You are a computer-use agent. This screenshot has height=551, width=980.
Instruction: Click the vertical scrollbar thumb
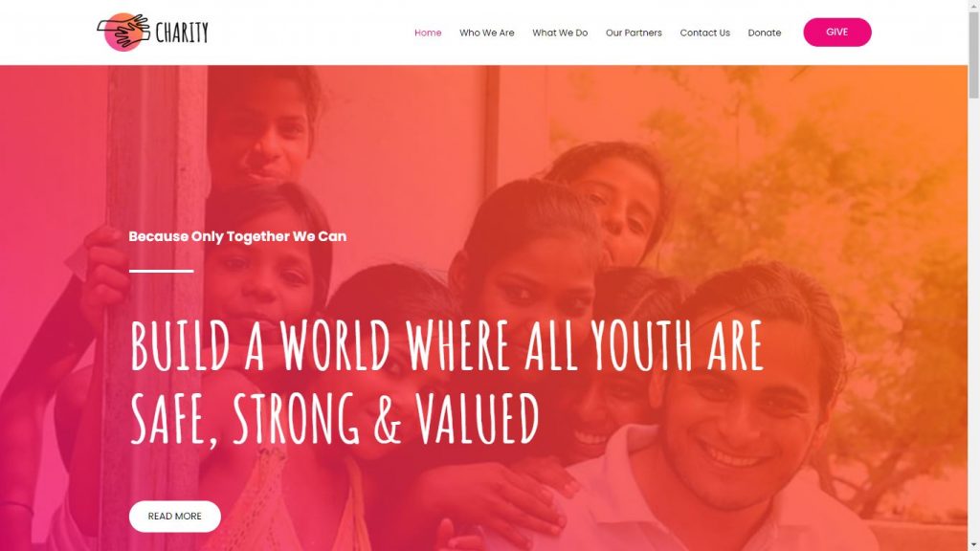pyautogui.click(x=973, y=54)
